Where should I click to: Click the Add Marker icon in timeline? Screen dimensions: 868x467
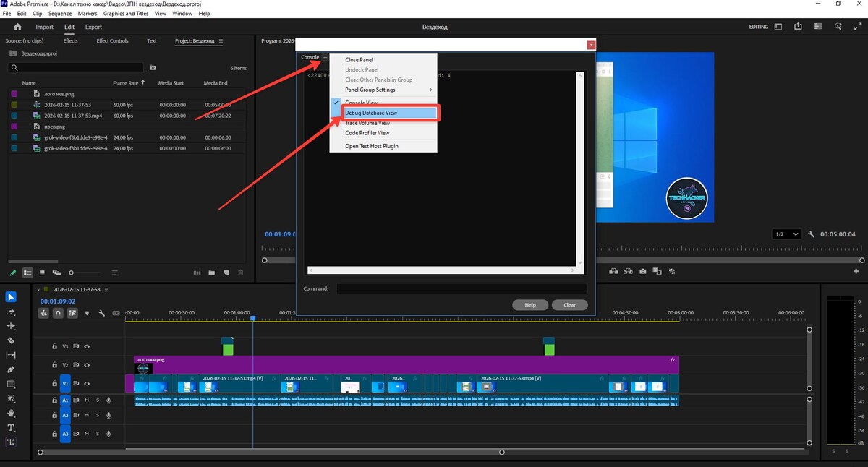pyautogui.click(x=88, y=313)
